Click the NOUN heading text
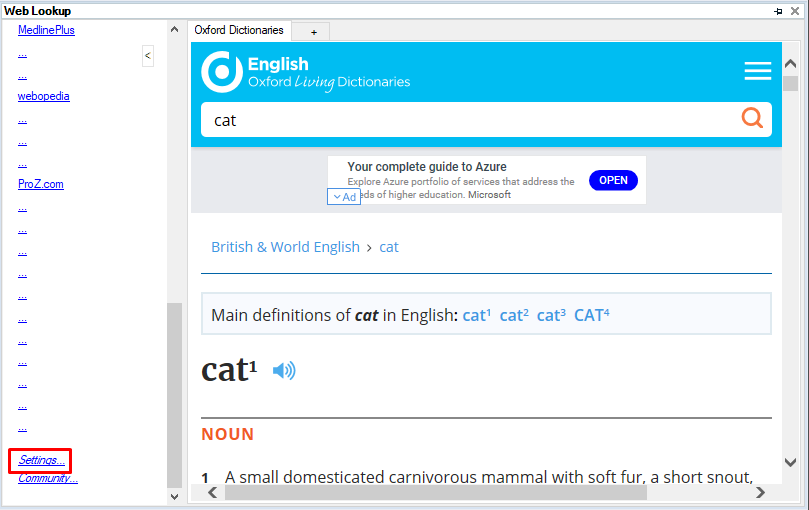 click(x=228, y=434)
